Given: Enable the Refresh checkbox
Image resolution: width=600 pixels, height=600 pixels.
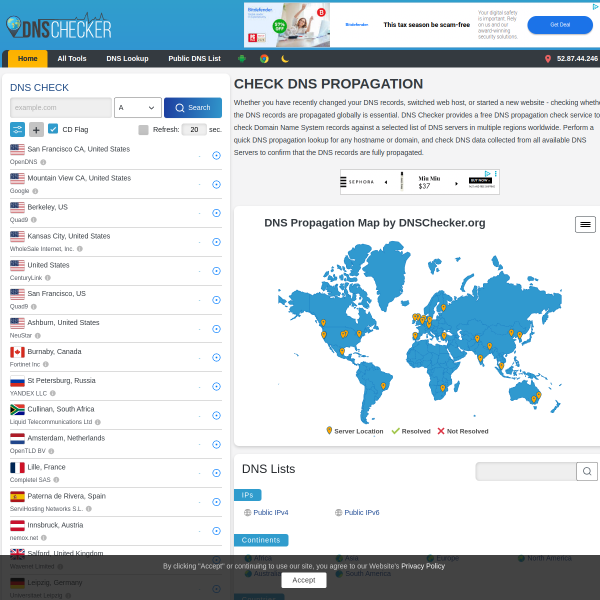Looking at the screenshot, I should pos(144,130).
